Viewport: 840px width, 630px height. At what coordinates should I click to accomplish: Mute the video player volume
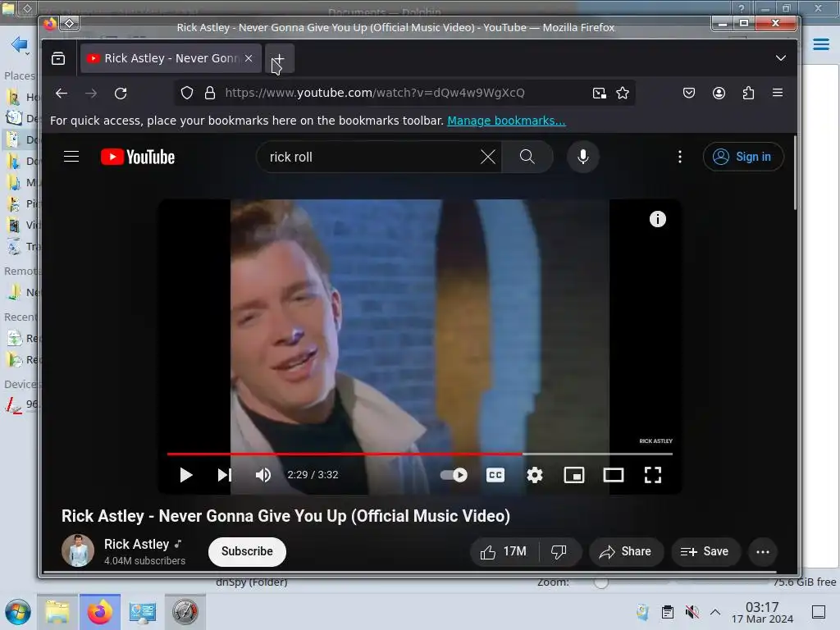pyautogui.click(x=263, y=475)
